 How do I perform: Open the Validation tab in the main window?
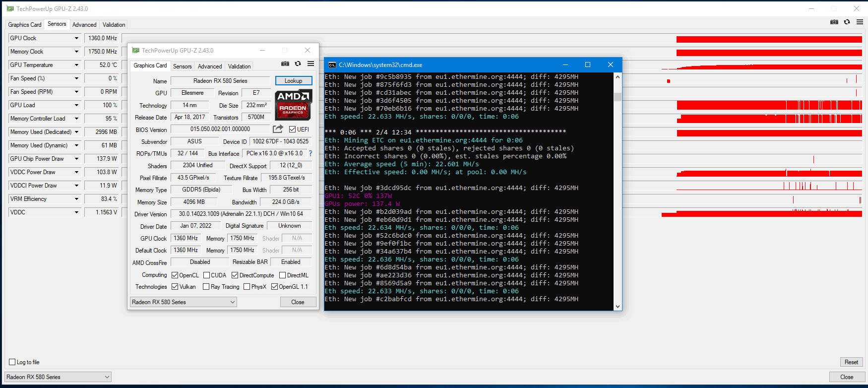114,25
